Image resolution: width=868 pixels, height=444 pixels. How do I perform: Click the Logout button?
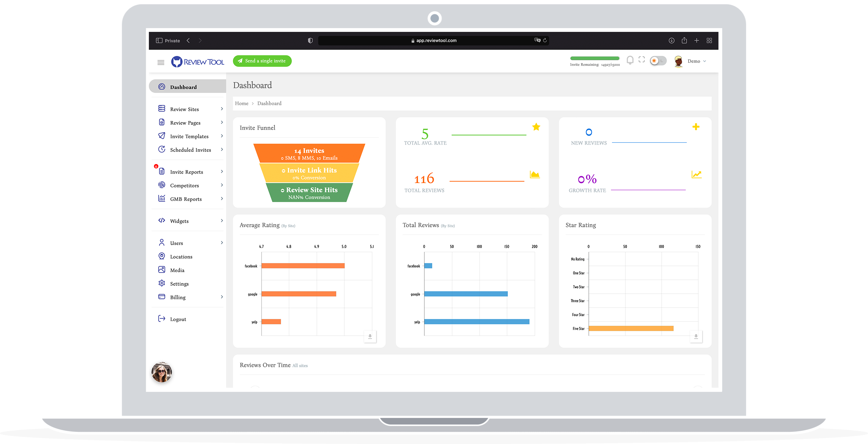tap(178, 319)
